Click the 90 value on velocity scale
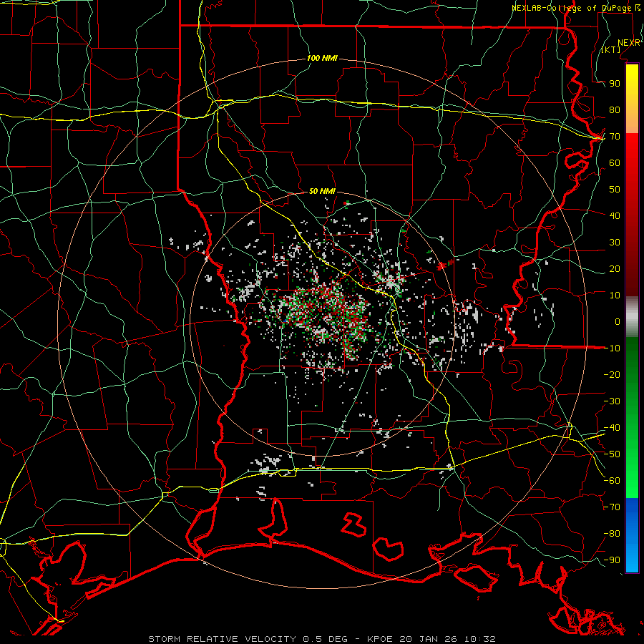This screenshot has height=644, width=644. 615,84
